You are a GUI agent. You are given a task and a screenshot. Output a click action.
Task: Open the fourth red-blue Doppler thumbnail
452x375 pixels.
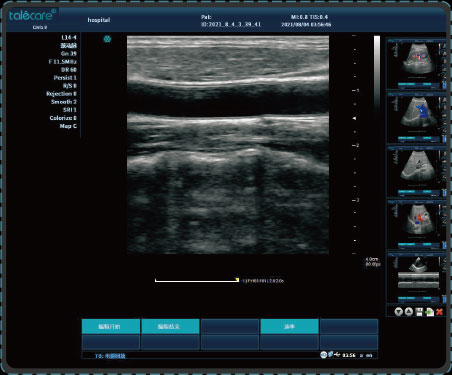coord(416,225)
